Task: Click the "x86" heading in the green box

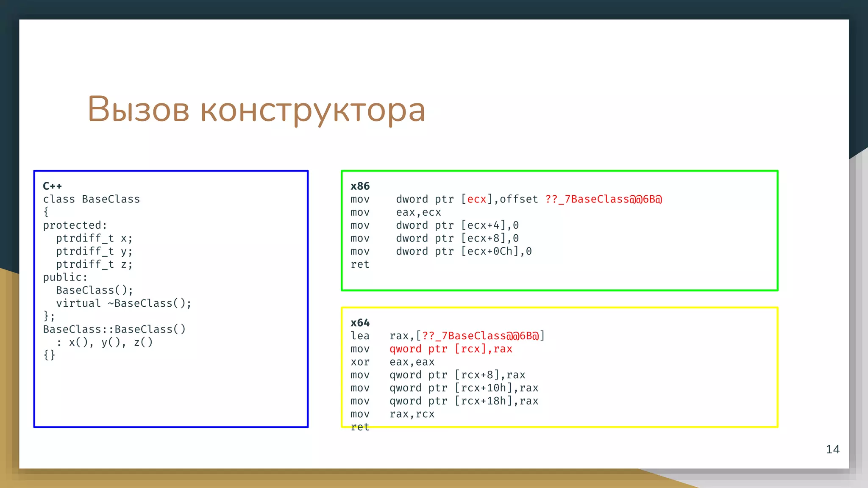Action: (360, 186)
